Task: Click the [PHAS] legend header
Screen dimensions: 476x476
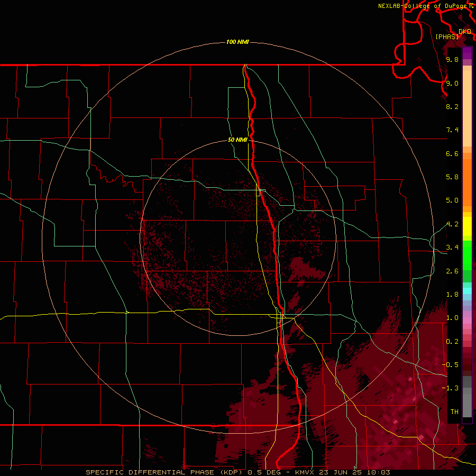Action: point(447,36)
